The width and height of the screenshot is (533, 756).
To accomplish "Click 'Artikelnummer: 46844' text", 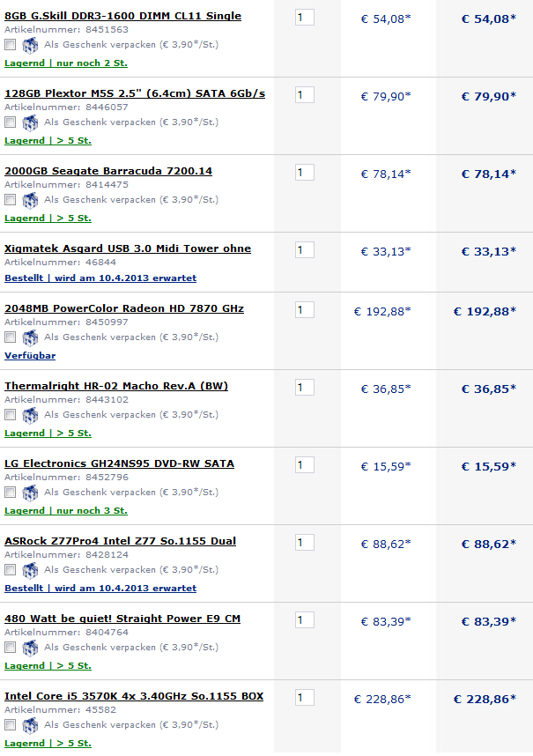I will (60, 263).
